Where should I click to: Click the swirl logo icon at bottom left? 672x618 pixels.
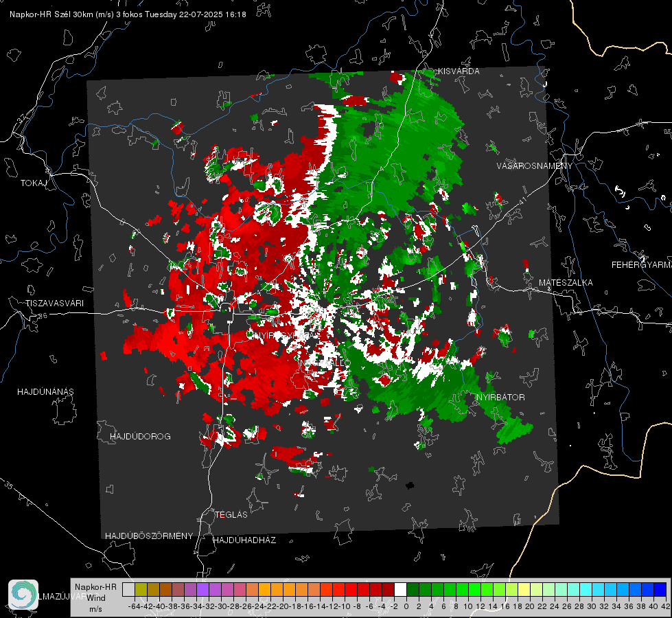(23, 595)
